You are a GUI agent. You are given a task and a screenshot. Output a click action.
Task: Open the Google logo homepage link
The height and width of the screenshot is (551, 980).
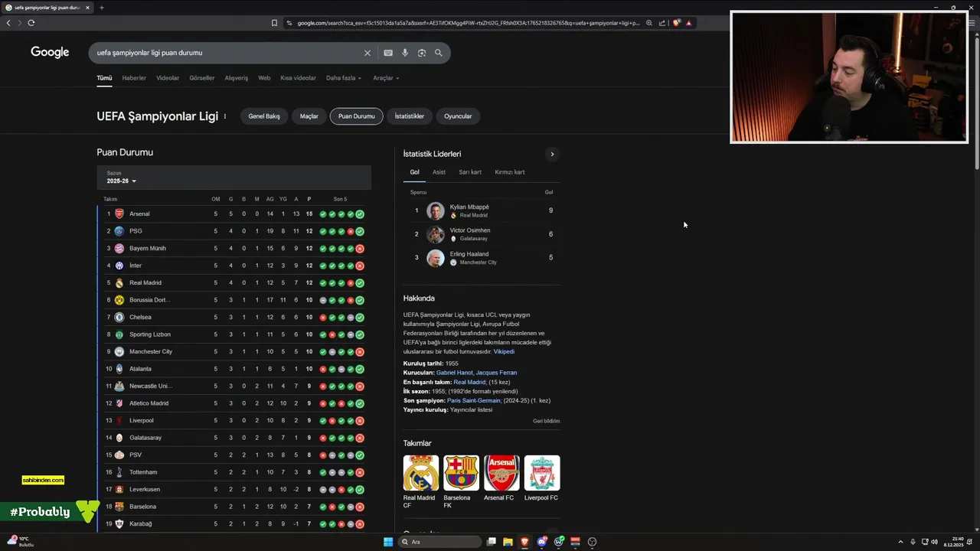(50, 52)
